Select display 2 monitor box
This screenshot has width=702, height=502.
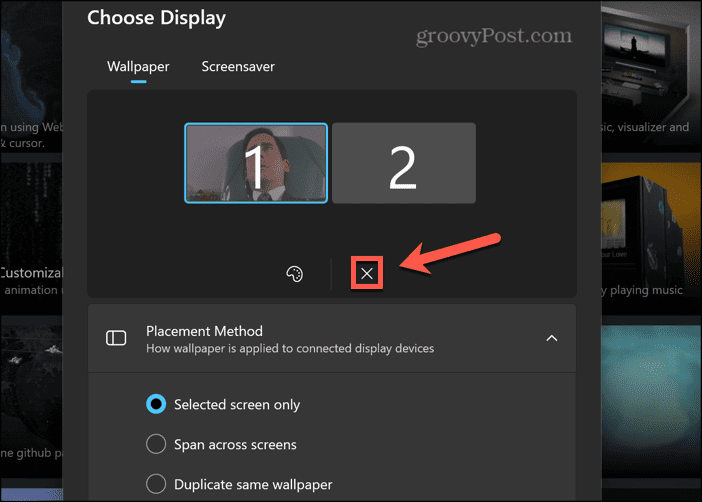tap(404, 163)
